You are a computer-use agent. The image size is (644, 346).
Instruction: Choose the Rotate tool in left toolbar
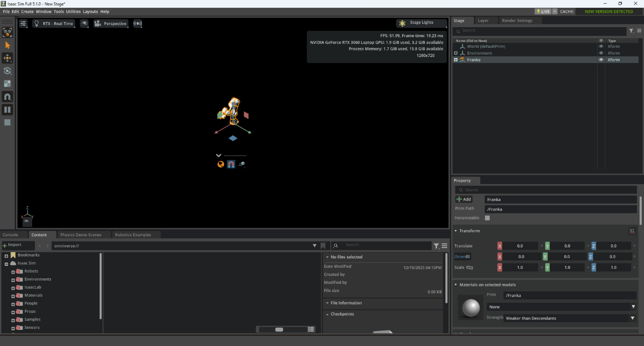7,71
